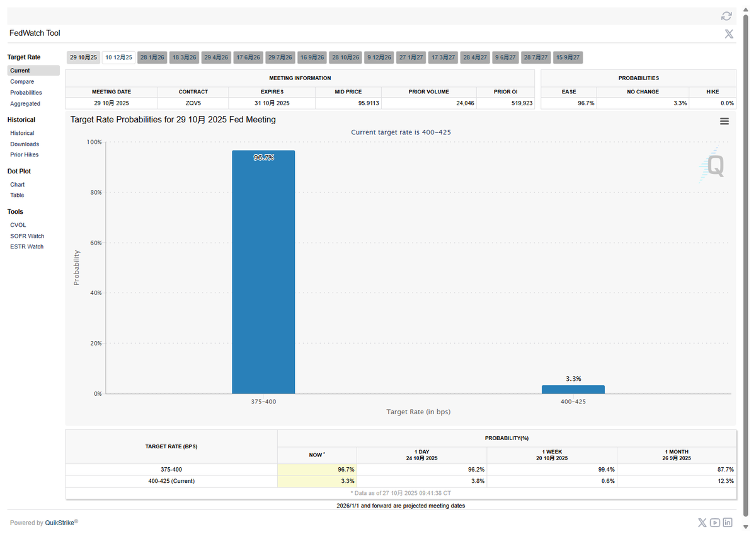Select the 27 1月27 meeting tab
The width and height of the screenshot is (756, 534).
pyautogui.click(x=411, y=57)
